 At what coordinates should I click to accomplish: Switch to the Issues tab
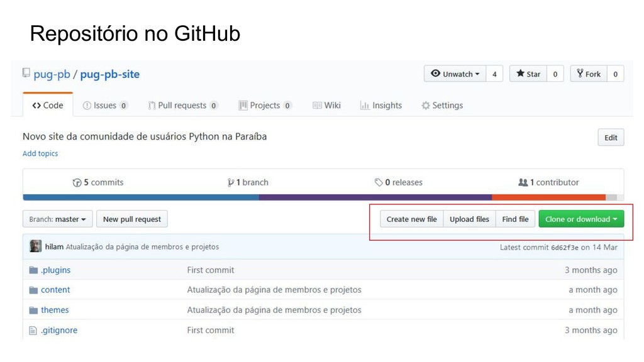click(105, 106)
